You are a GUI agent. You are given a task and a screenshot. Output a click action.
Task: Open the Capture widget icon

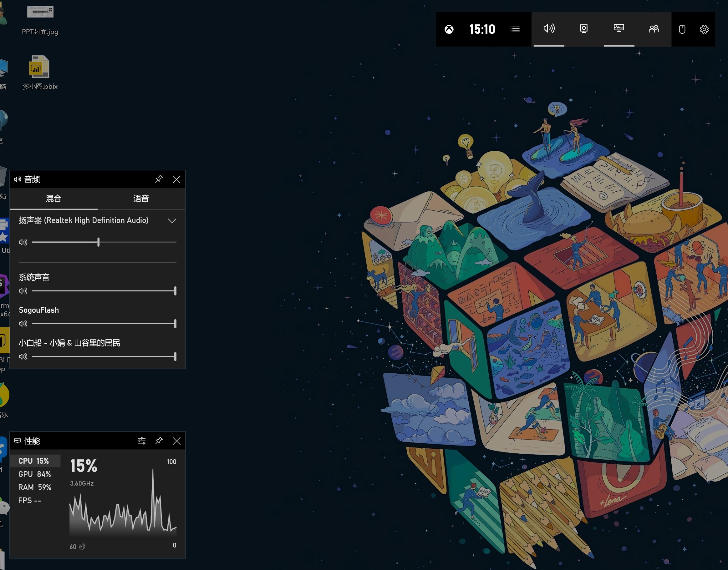point(583,29)
